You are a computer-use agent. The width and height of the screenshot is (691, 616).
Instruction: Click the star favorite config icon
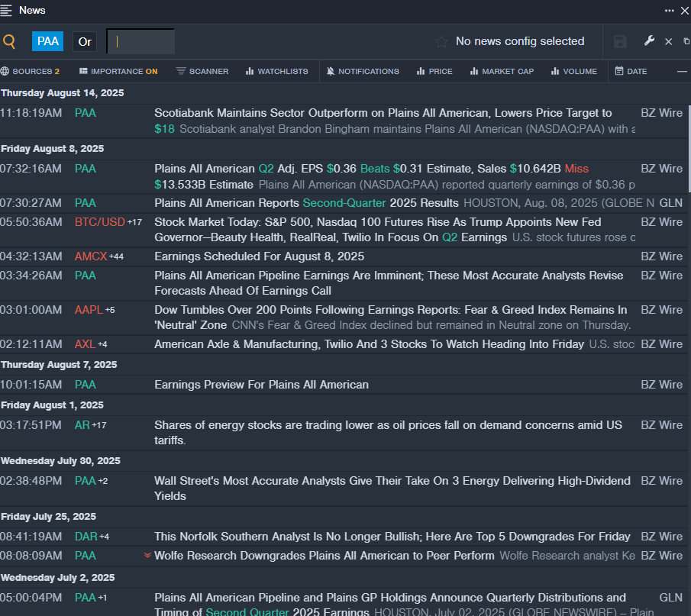tap(441, 41)
